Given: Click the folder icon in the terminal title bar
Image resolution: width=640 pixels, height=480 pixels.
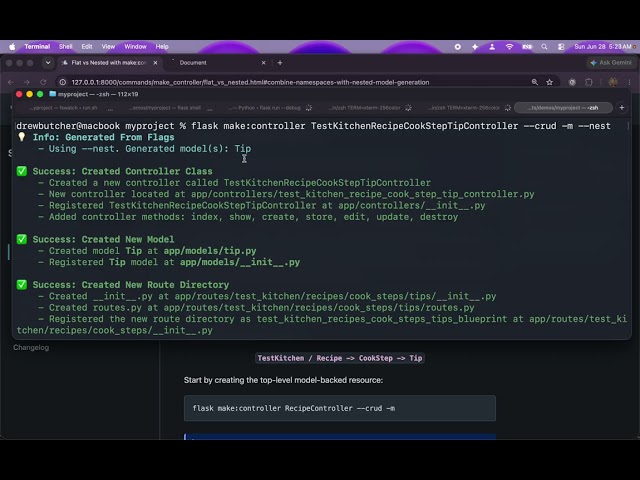Looking at the screenshot, I should pos(52,94).
